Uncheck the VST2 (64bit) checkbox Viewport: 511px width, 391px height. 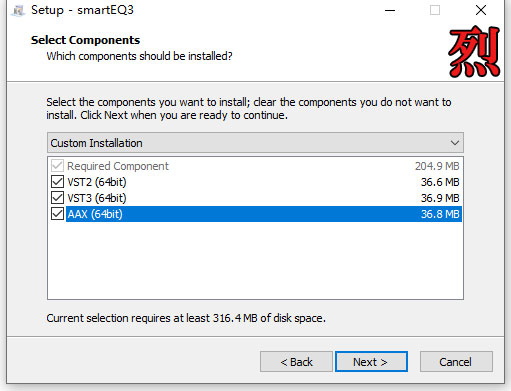[57, 182]
